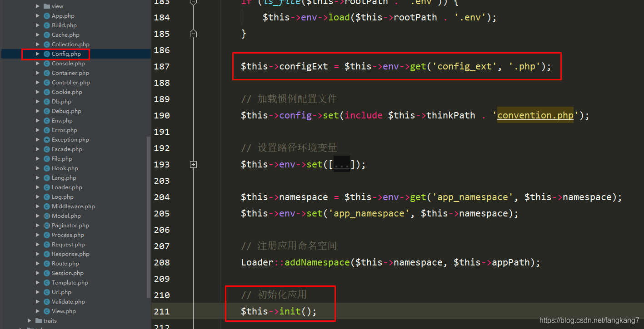Click the class icon beside Cookie.php

coord(46,92)
